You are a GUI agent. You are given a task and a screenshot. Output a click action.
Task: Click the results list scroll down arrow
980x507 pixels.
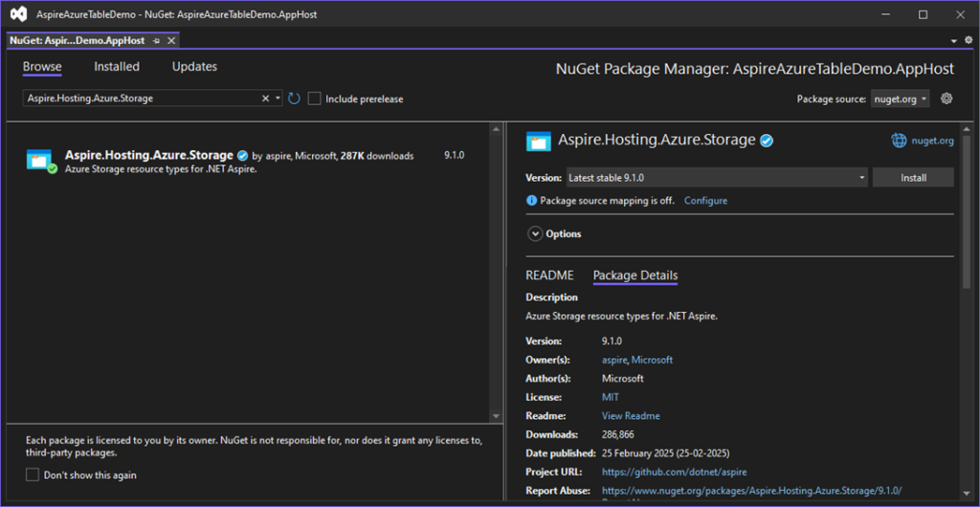(x=496, y=415)
